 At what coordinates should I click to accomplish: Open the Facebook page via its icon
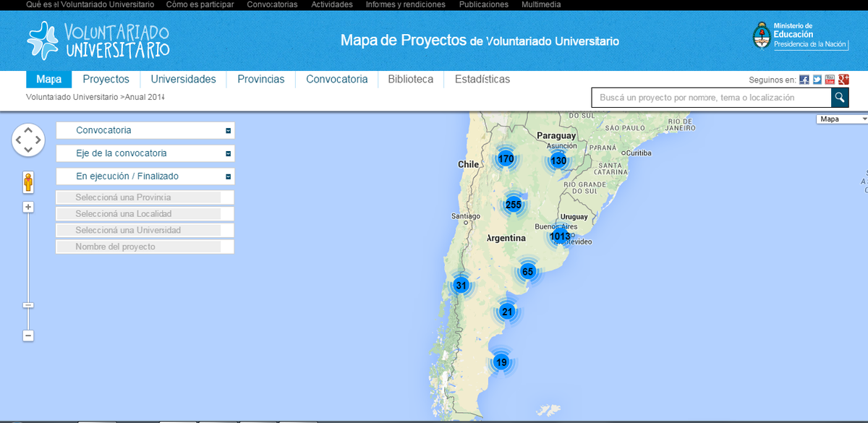pos(803,79)
